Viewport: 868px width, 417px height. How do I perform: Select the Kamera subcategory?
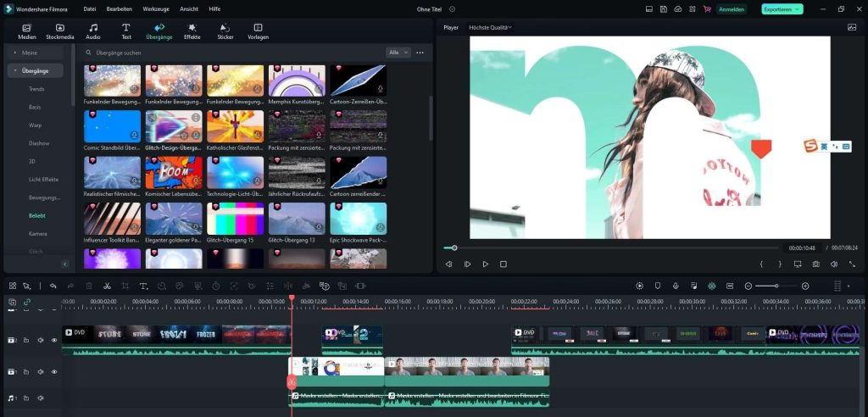pyautogui.click(x=37, y=234)
